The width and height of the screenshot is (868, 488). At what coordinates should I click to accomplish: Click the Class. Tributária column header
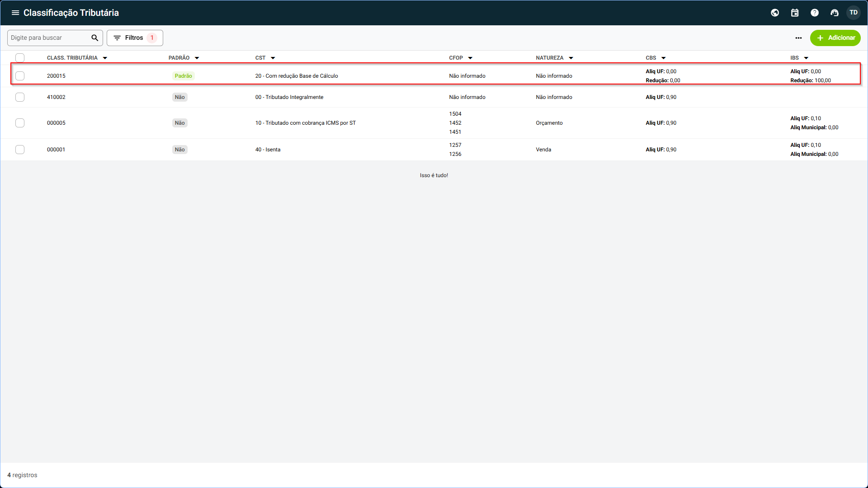pos(72,58)
